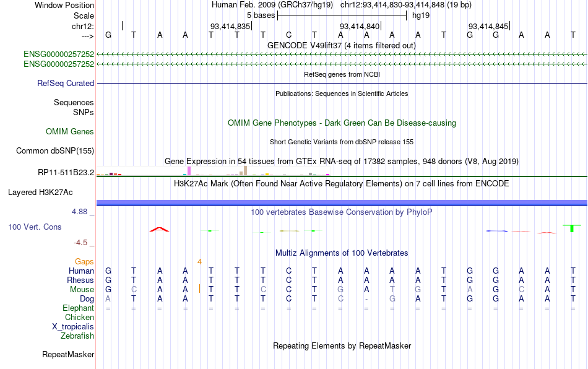Screen dimensions: 588x369
Task: Click the RepeatMasker track label
Action: [x=68, y=354]
